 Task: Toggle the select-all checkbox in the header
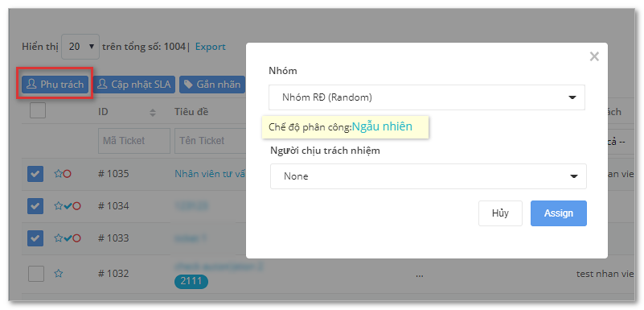[38, 110]
